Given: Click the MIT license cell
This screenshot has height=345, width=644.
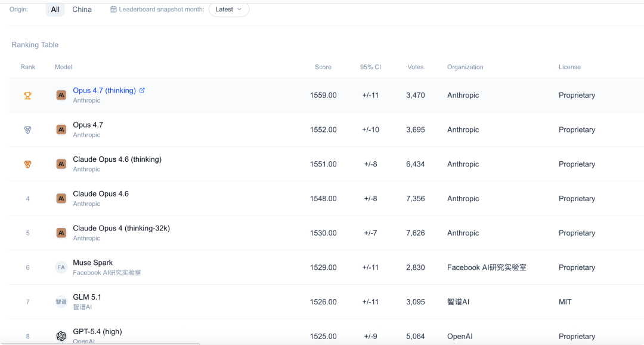Looking at the screenshot, I should [565, 302].
